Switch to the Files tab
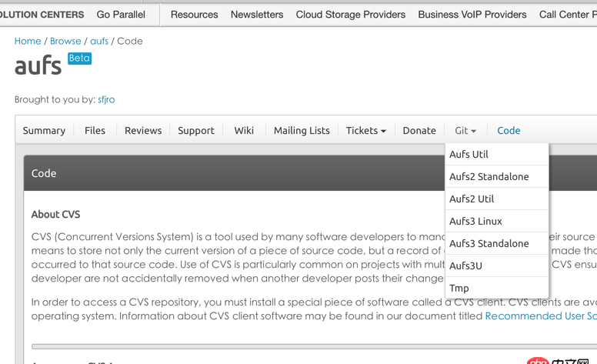The image size is (597, 364). click(x=95, y=131)
